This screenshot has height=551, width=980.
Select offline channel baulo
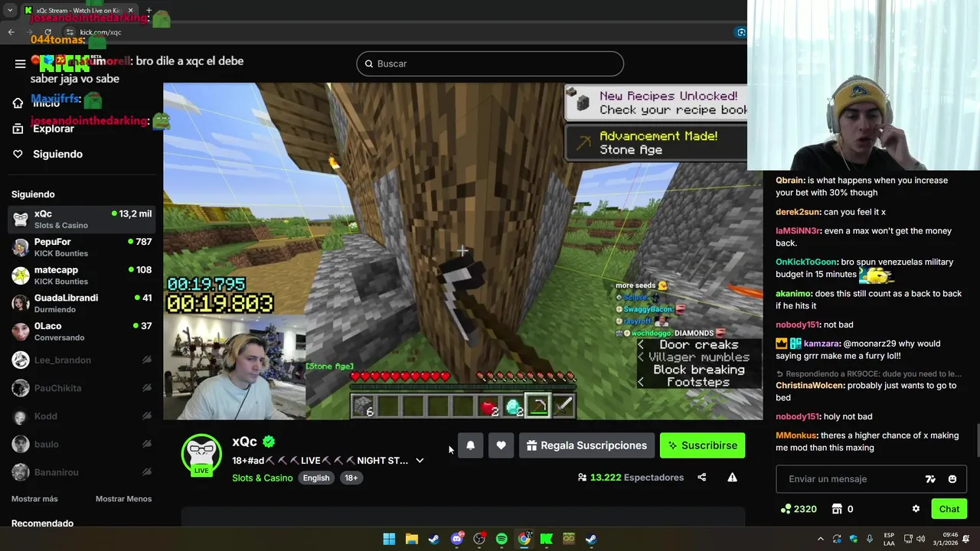point(81,444)
